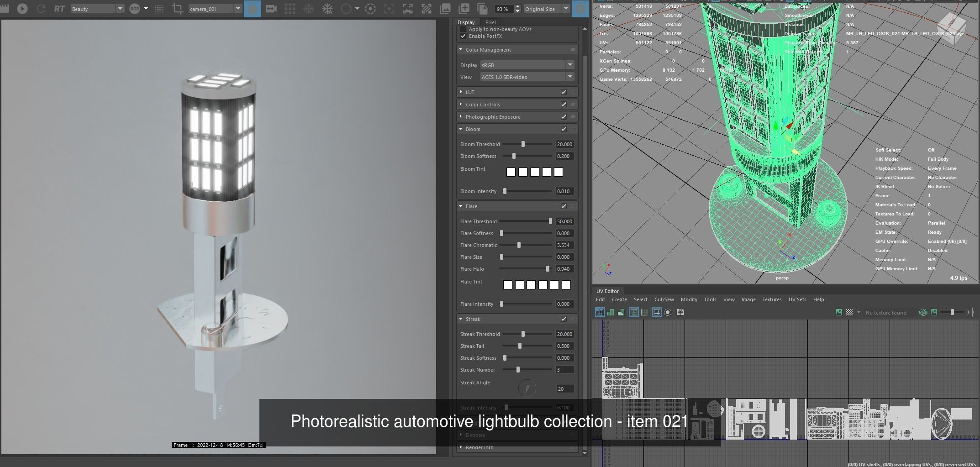Click the UV Editor isolate select circle icon
The image size is (980, 467).
click(668, 312)
